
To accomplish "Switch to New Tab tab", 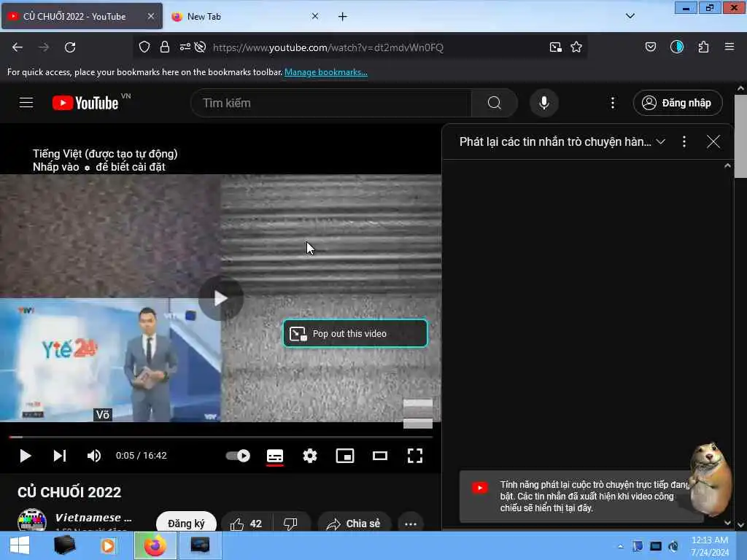I will (244, 16).
